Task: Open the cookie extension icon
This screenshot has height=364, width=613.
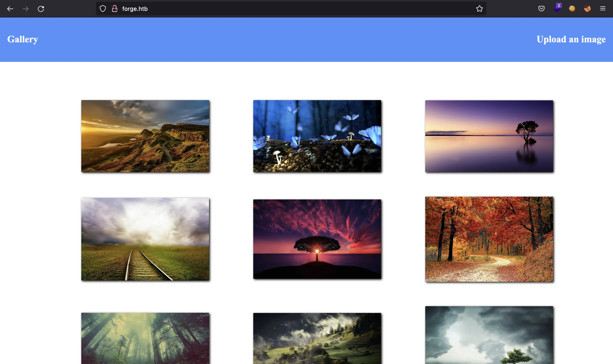Action: coord(572,9)
